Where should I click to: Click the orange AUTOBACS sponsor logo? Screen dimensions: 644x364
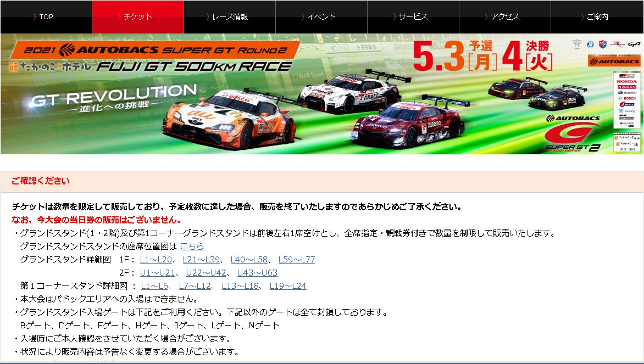tap(614, 61)
